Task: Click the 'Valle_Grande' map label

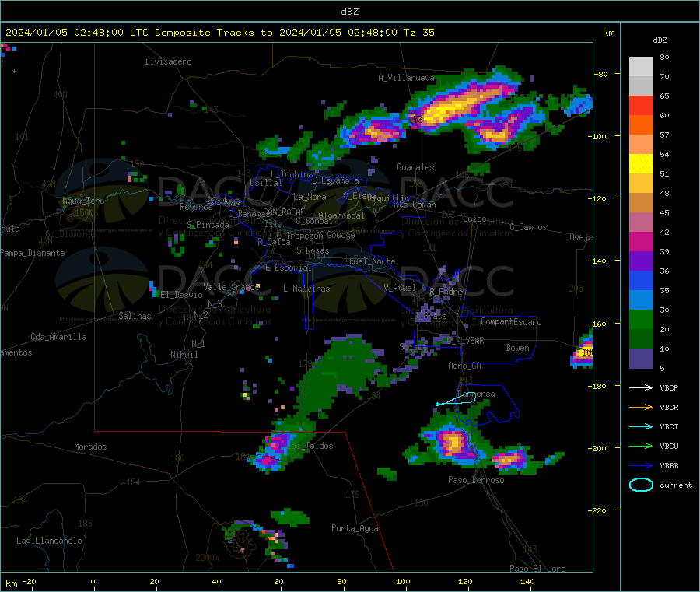Action: tap(231, 287)
